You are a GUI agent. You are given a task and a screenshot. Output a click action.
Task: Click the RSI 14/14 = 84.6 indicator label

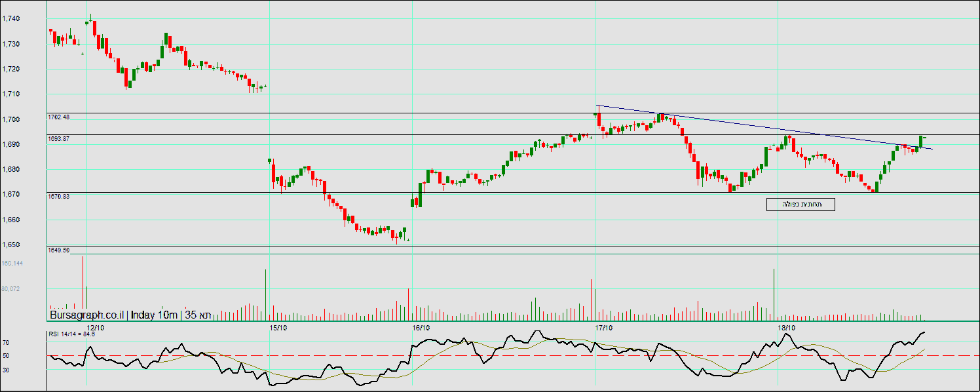[x=72, y=334]
